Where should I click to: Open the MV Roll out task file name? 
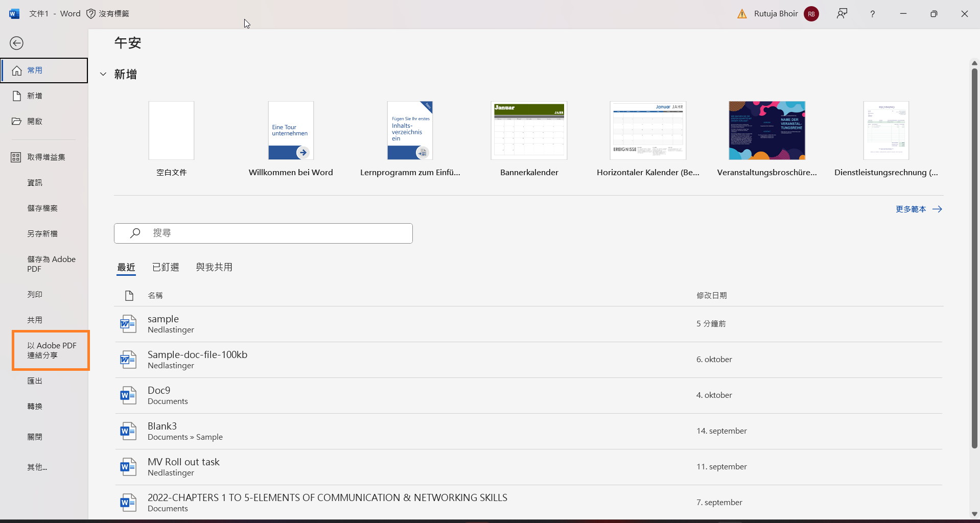point(183,462)
